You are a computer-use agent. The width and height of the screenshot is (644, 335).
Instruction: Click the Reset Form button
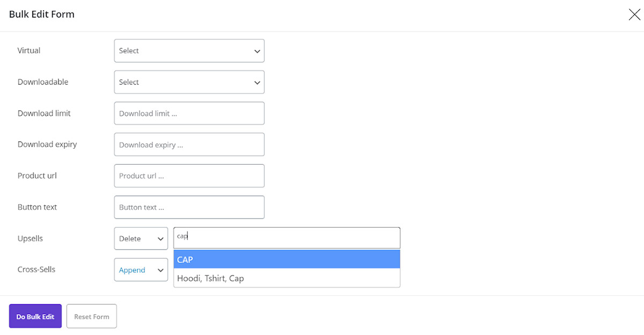pos(91,317)
